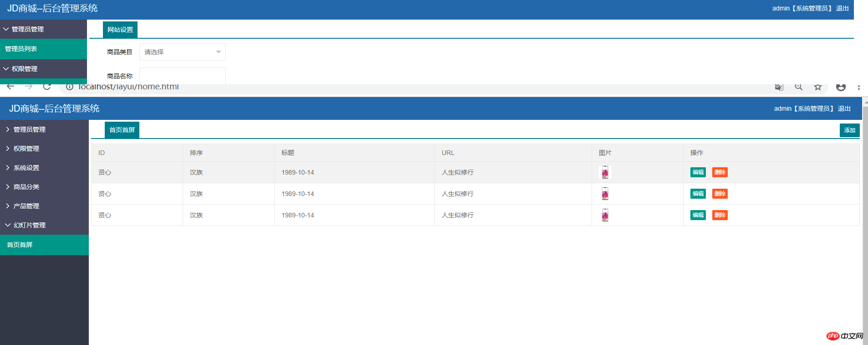Collapse 权限管理 in upper sidebar

click(43, 69)
